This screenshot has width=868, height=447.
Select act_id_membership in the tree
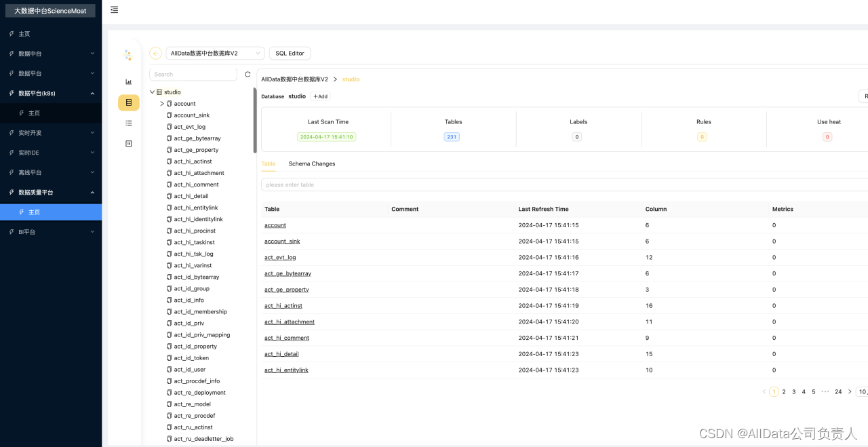[x=200, y=312]
